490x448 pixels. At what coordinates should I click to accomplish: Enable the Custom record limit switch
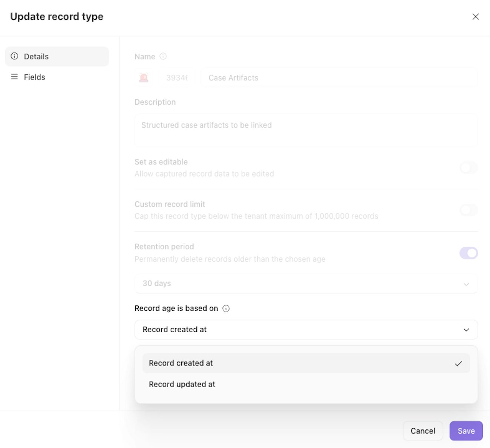(x=469, y=210)
